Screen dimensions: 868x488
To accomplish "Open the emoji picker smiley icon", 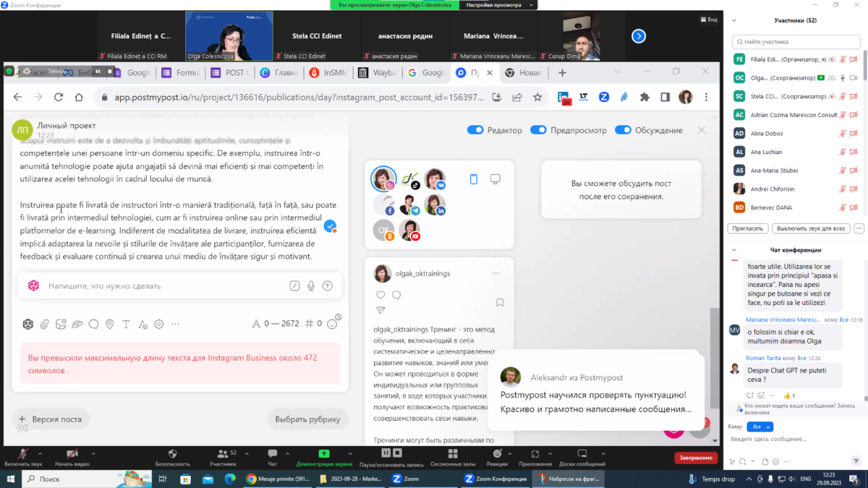I will pos(332,324).
